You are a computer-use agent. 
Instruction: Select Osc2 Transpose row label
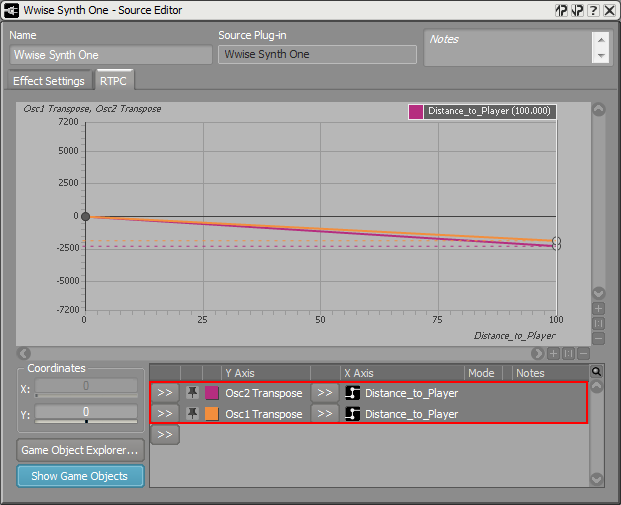coord(264,393)
